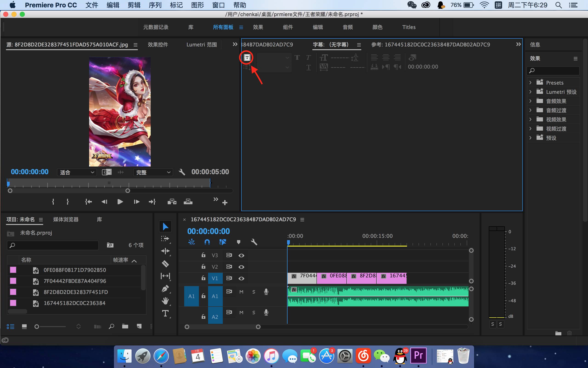This screenshot has width=588, height=368.
Task: Mark Out point in source monitor
Action: click(x=68, y=202)
